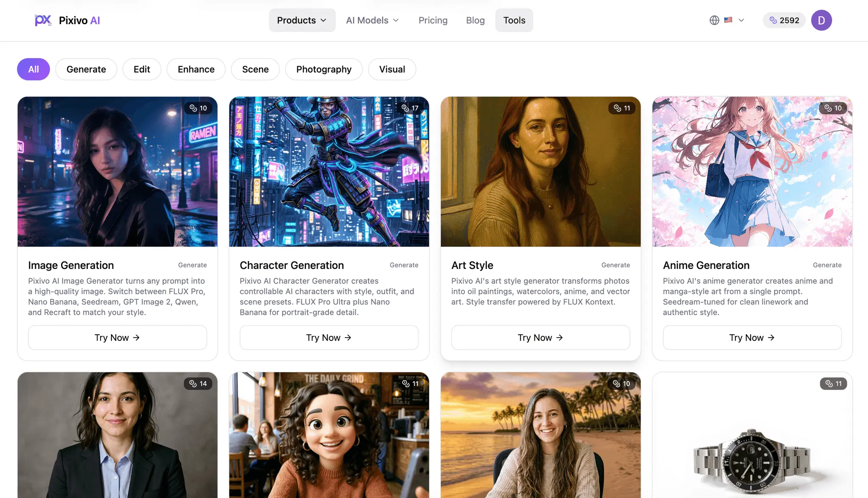Screen dimensions: 868x498
Task: Select the All filter tab
Action: 33,69
